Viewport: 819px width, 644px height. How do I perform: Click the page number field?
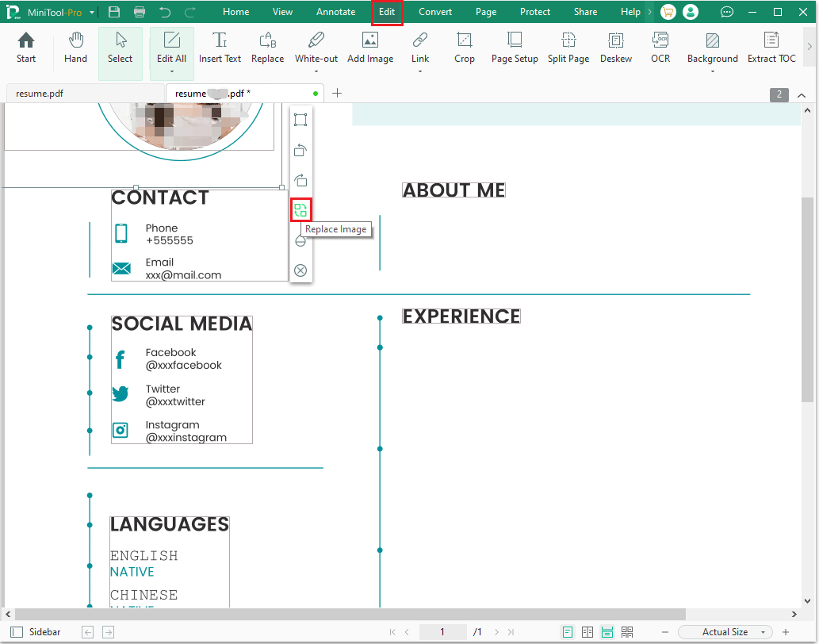(x=442, y=632)
